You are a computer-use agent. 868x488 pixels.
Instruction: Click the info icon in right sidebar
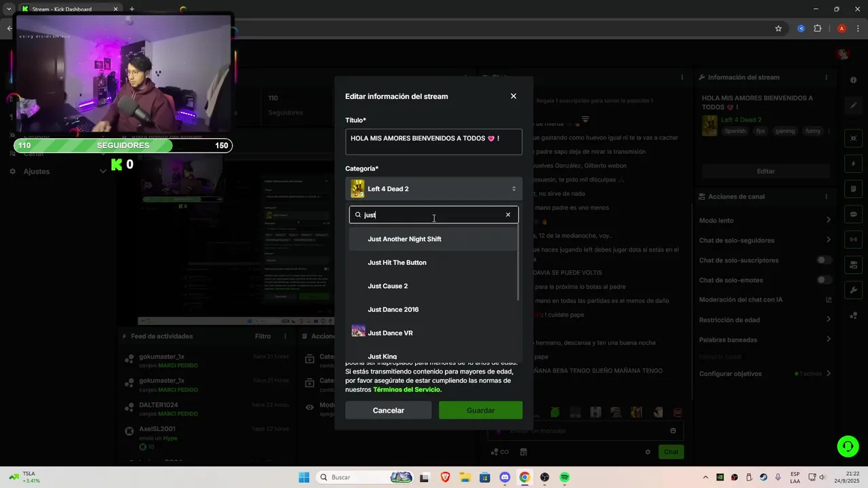[x=853, y=80]
